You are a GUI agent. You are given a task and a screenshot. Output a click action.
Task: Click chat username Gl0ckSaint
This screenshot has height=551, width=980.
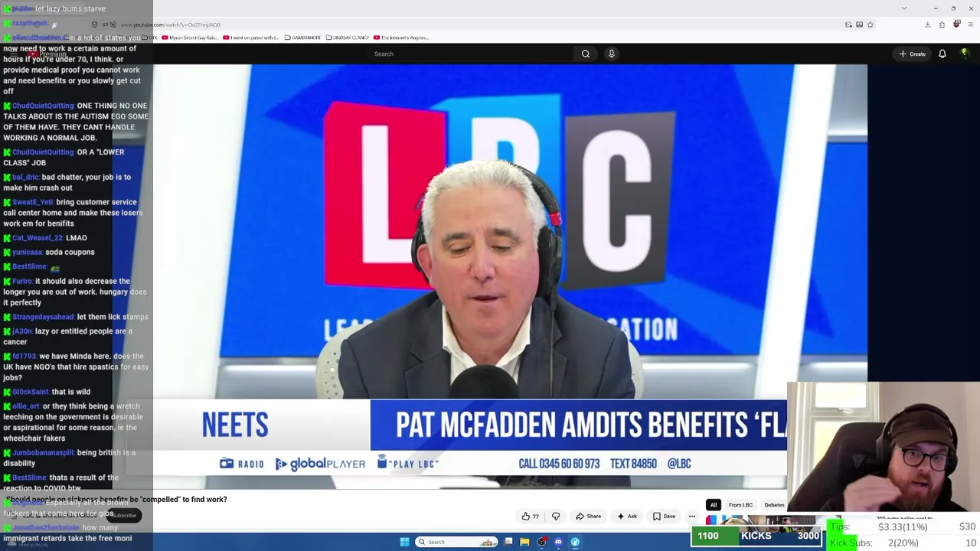[31, 392]
